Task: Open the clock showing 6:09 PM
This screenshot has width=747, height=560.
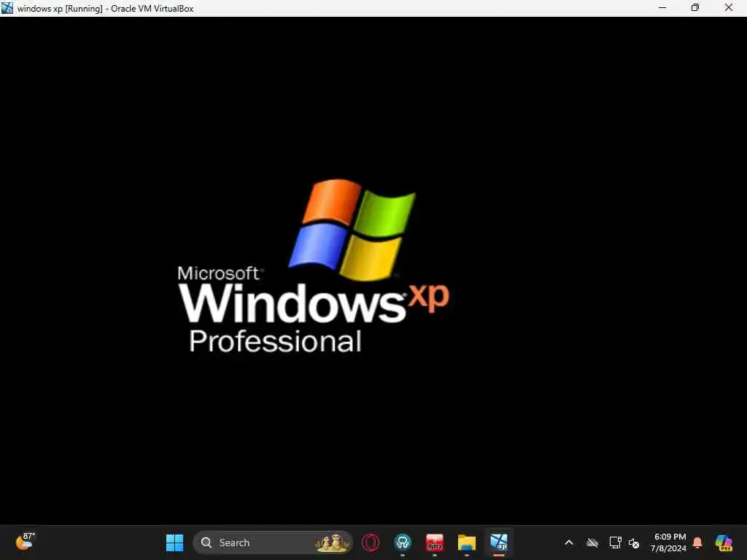Action: click(x=669, y=542)
